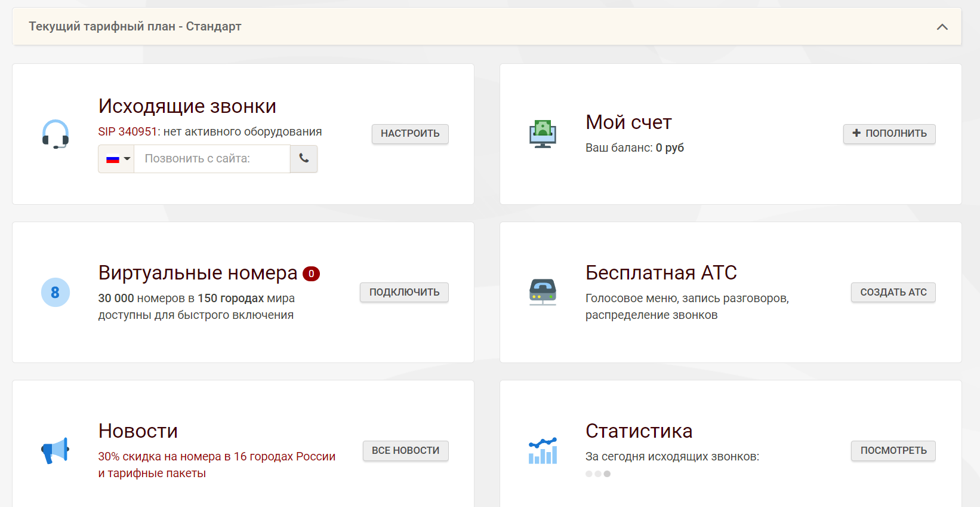This screenshot has height=507, width=980.
Task: Click the megaphone news icon
Action: pyautogui.click(x=56, y=451)
